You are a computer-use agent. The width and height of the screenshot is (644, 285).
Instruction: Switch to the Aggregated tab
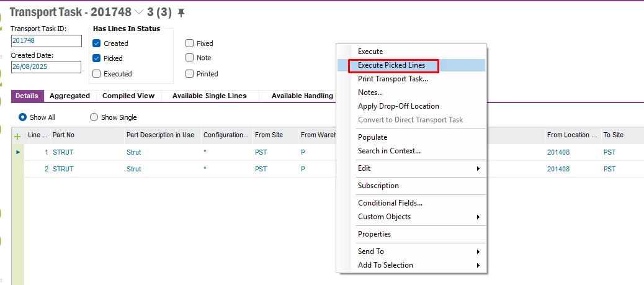click(69, 96)
